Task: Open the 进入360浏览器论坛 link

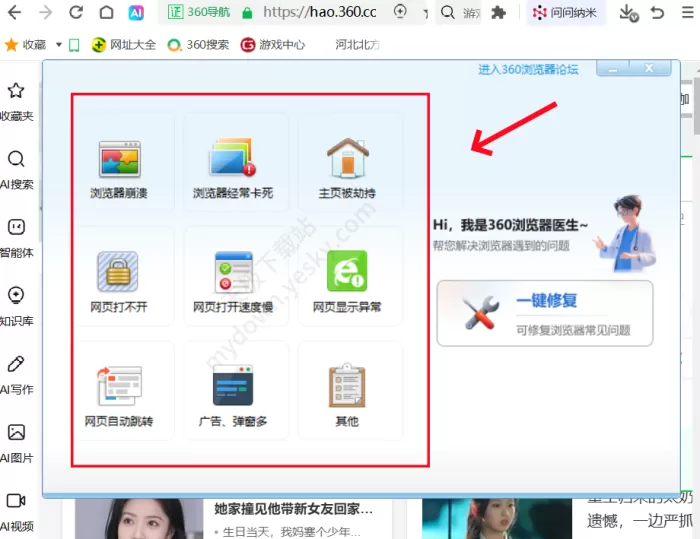Action: click(528, 70)
